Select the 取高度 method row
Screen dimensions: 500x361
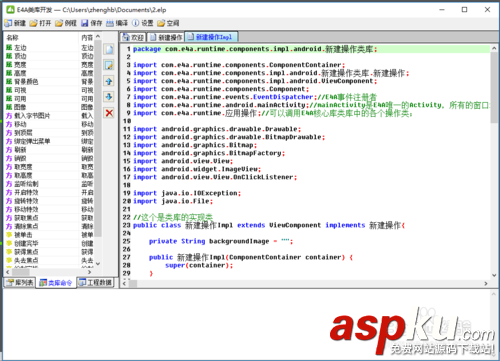[49, 175]
